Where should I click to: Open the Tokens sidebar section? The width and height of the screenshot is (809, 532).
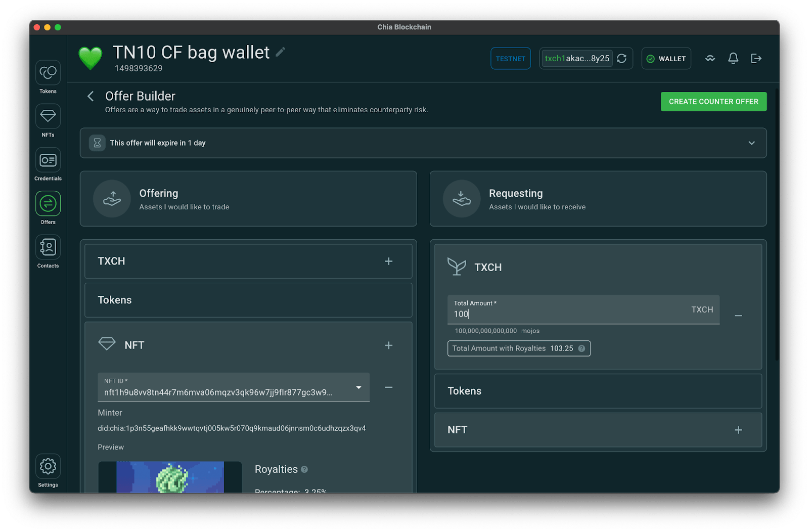click(48, 73)
